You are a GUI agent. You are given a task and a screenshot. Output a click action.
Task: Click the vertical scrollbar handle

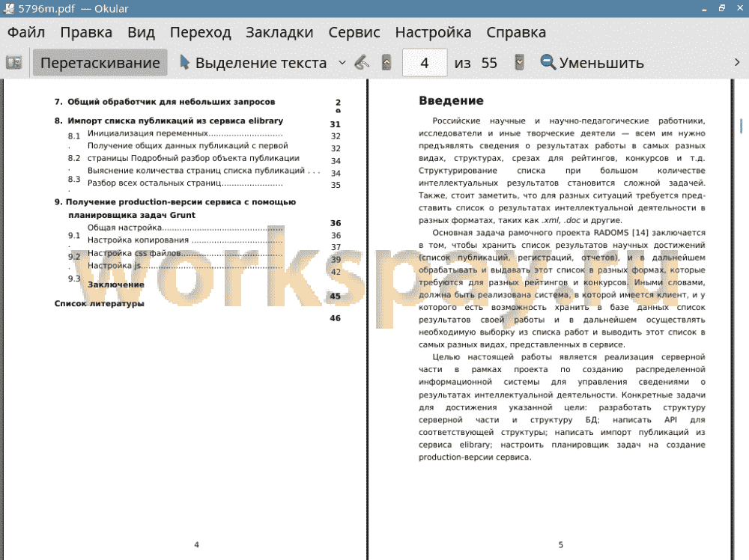[x=741, y=126]
